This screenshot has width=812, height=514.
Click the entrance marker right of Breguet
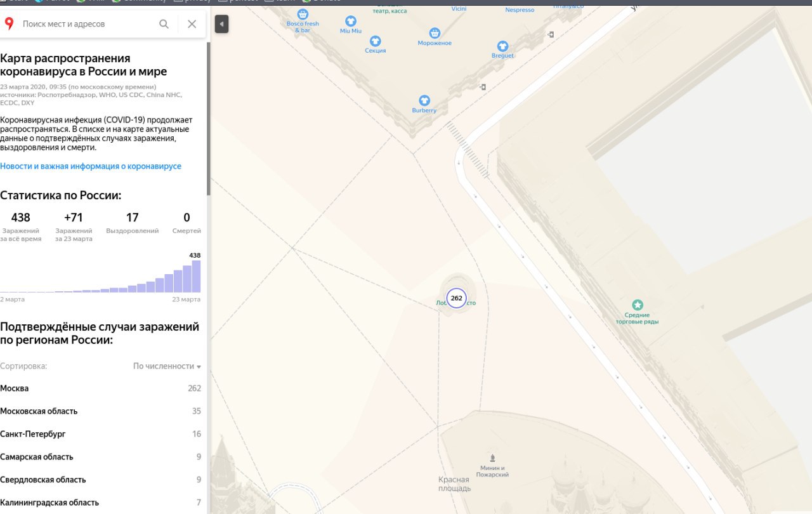click(551, 34)
